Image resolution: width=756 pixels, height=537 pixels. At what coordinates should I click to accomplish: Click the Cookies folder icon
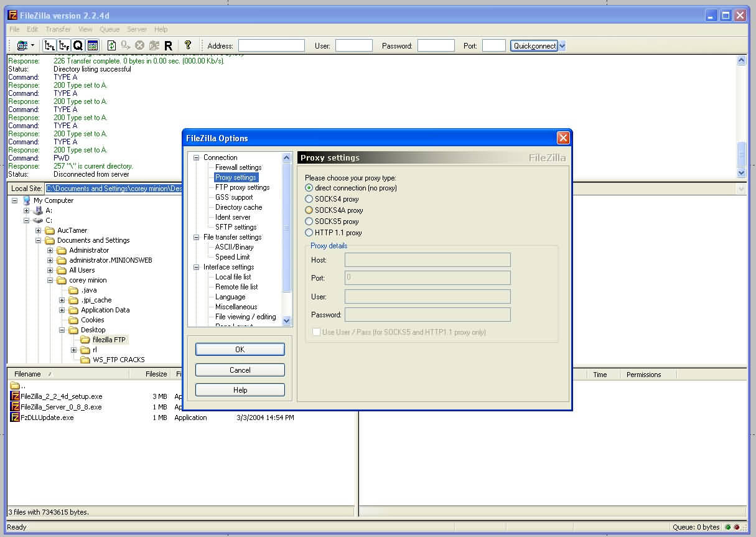[73, 320]
